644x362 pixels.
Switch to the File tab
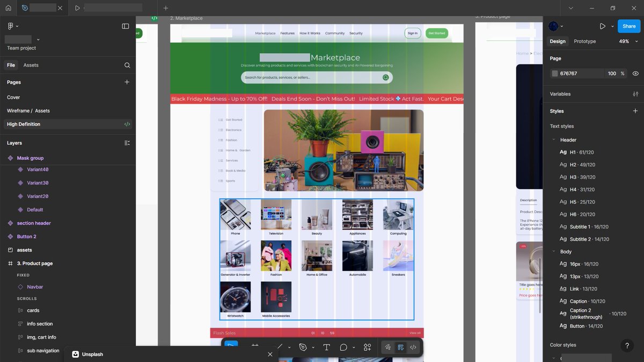(x=11, y=65)
